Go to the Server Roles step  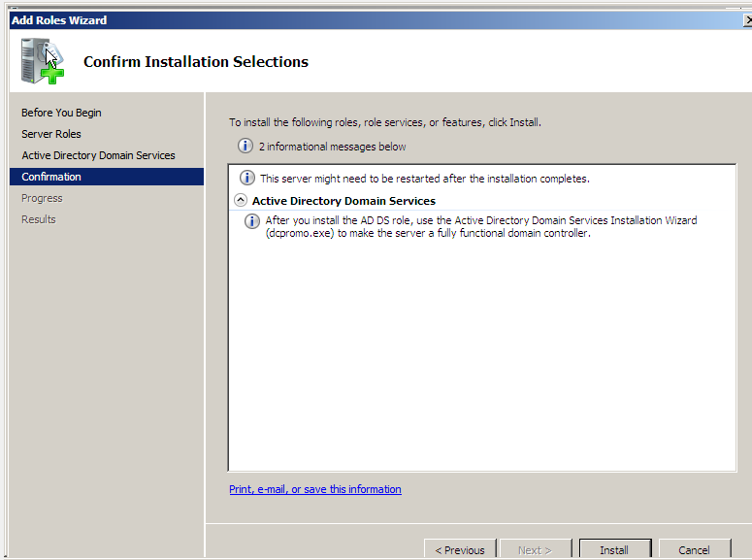(x=51, y=134)
